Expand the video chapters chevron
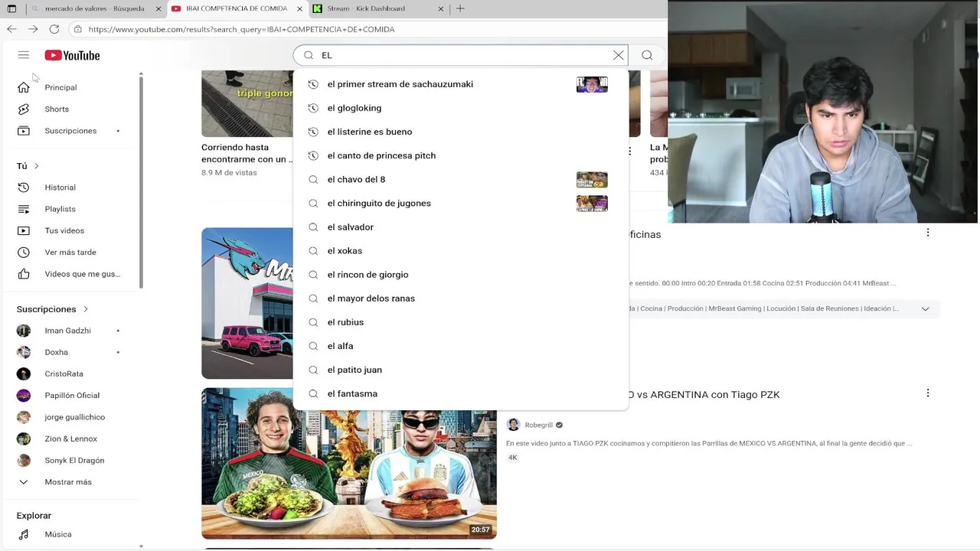This screenshot has width=980, height=551. (925, 308)
